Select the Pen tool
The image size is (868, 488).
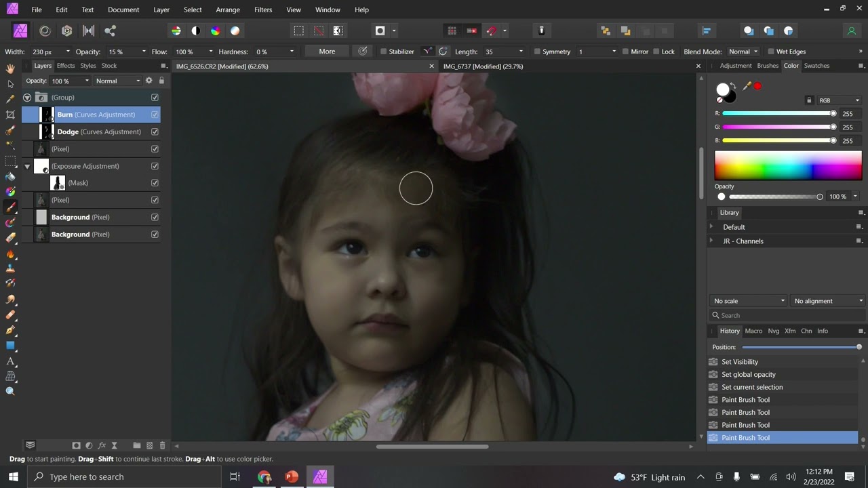point(10,330)
